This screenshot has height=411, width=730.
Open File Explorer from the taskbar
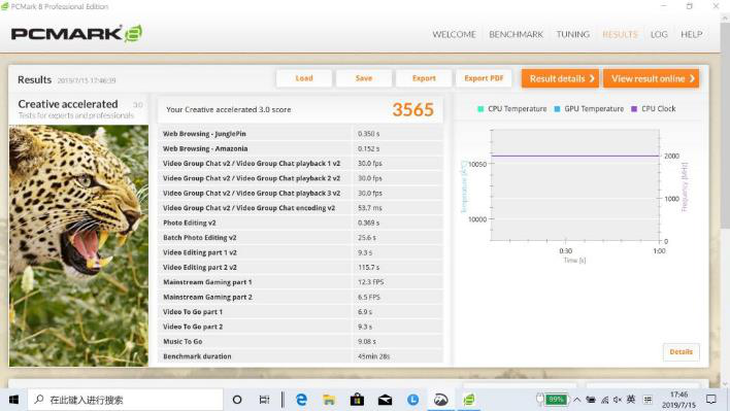[x=329, y=399]
